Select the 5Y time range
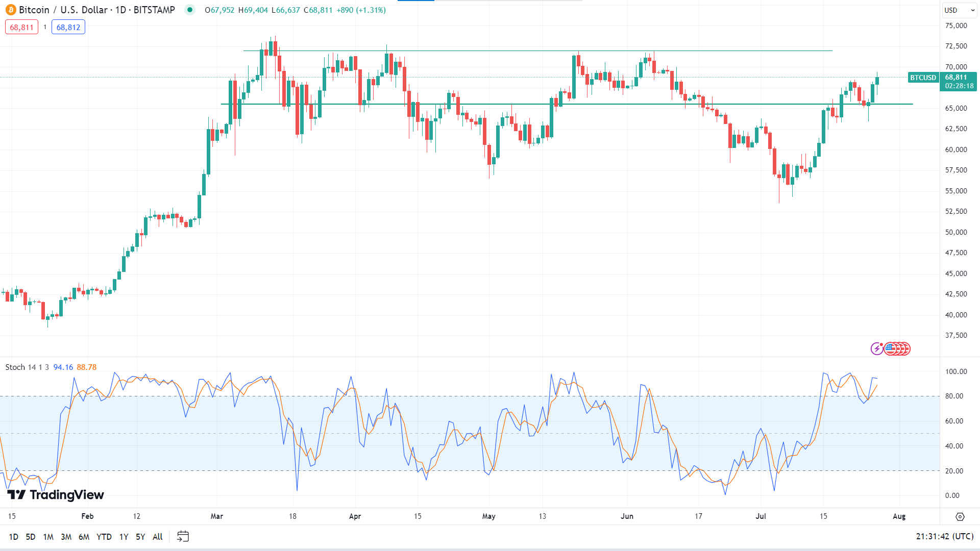980x551 pixels. (x=140, y=537)
